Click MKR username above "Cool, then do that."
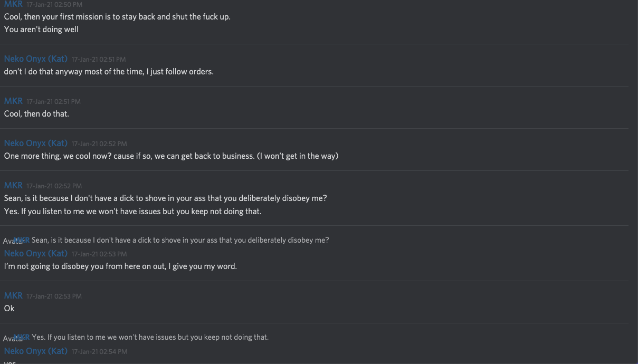 click(x=13, y=101)
